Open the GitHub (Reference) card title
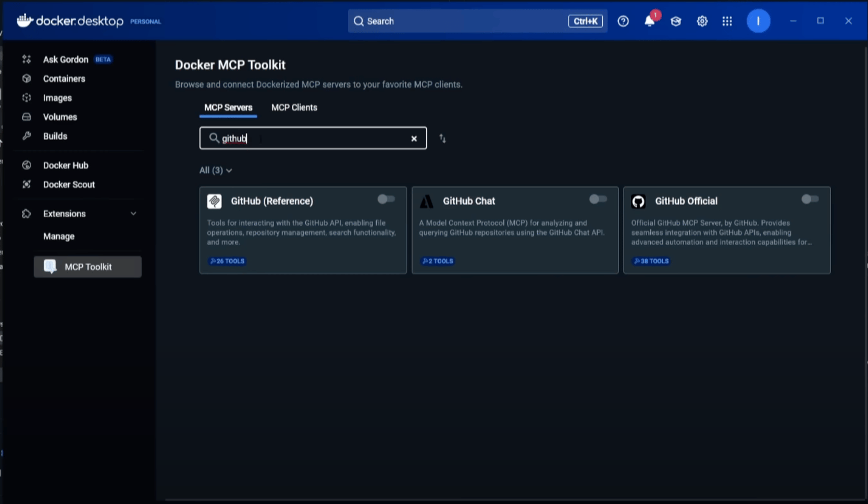 pyautogui.click(x=272, y=201)
